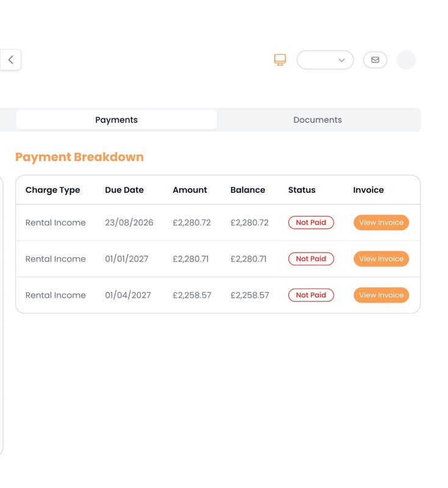View invoice for payment due 23/08/2026
This screenshot has width=448, height=488.
pyautogui.click(x=381, y=223)
